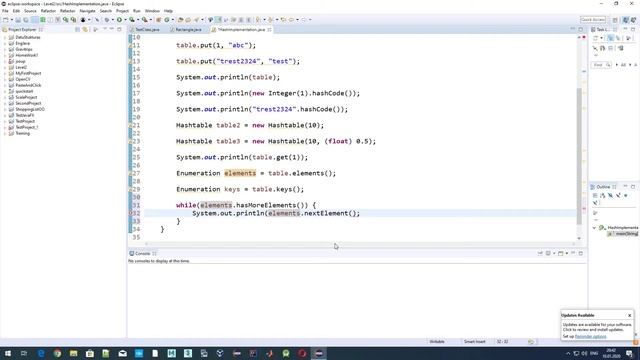Open the Edit menu
This screenshot has width=640, height=360.
16,11
